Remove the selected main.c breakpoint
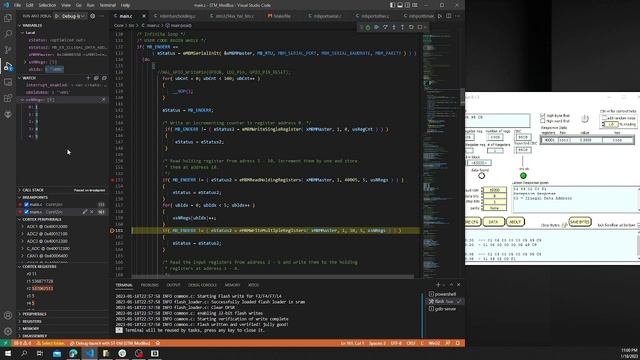The image size is (640, 360). click(x=91, y=212)
